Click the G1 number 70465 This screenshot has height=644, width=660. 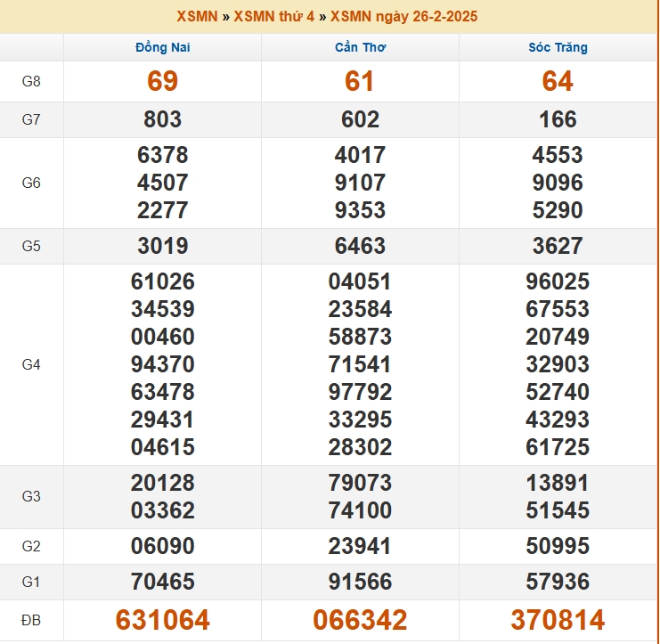(162, 582)
